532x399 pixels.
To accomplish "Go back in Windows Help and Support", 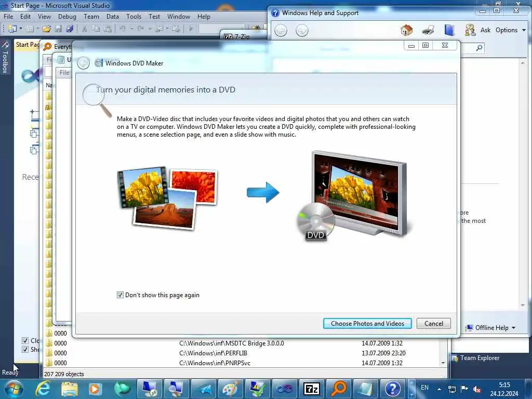I will (281, 31).
